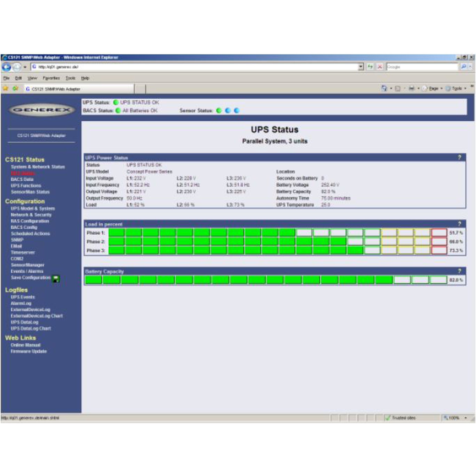Click the Google search box

(x=422, y=67)
